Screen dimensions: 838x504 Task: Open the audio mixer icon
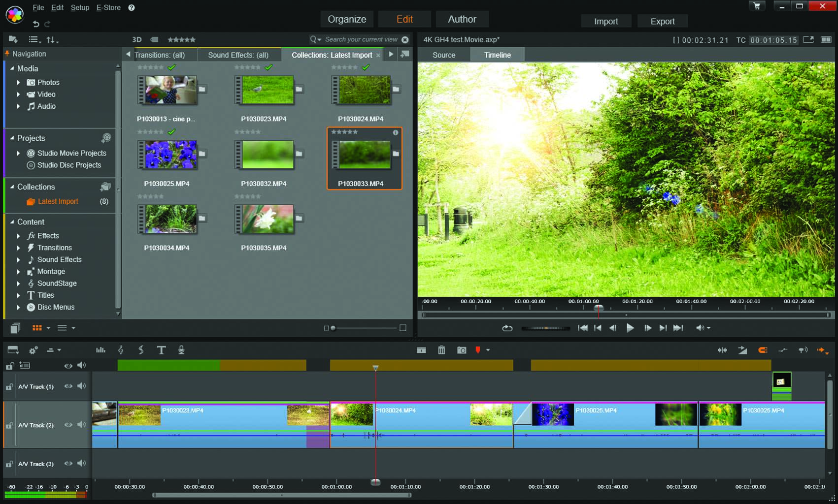point(101,350)
